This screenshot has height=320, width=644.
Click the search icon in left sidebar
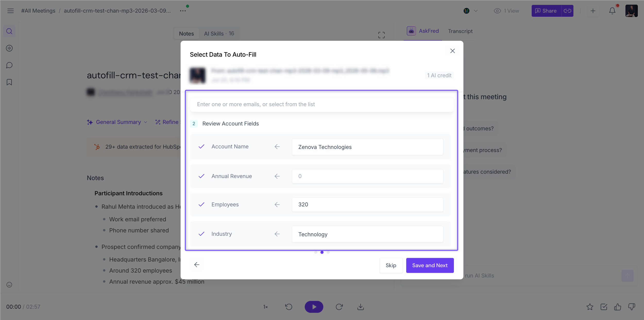(x=9, y=31)
